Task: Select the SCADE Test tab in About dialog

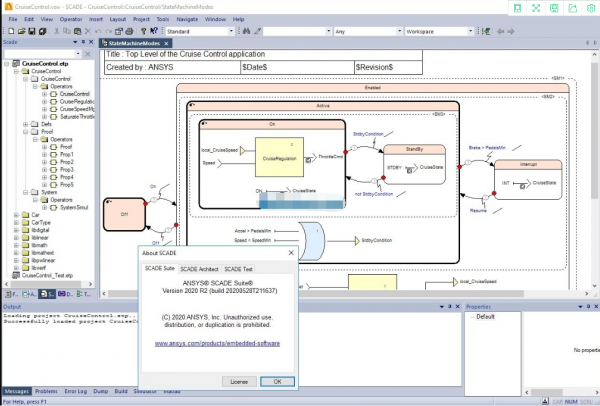Action: pos(238,269)
